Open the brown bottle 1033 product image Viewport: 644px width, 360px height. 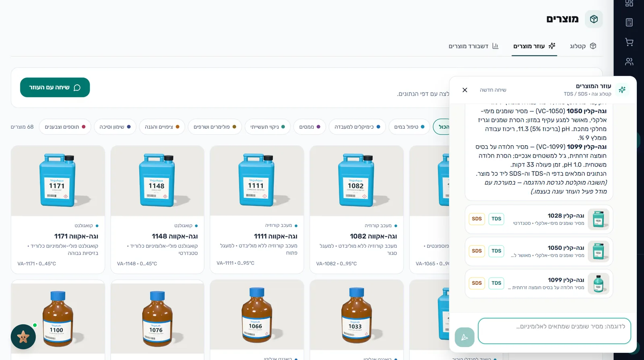[x=357, y=315]
